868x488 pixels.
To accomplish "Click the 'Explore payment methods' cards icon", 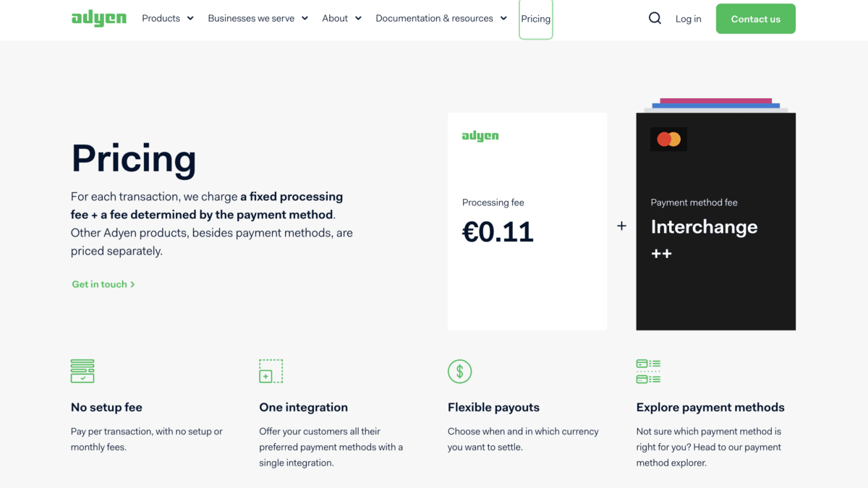I will click(648, 371).
